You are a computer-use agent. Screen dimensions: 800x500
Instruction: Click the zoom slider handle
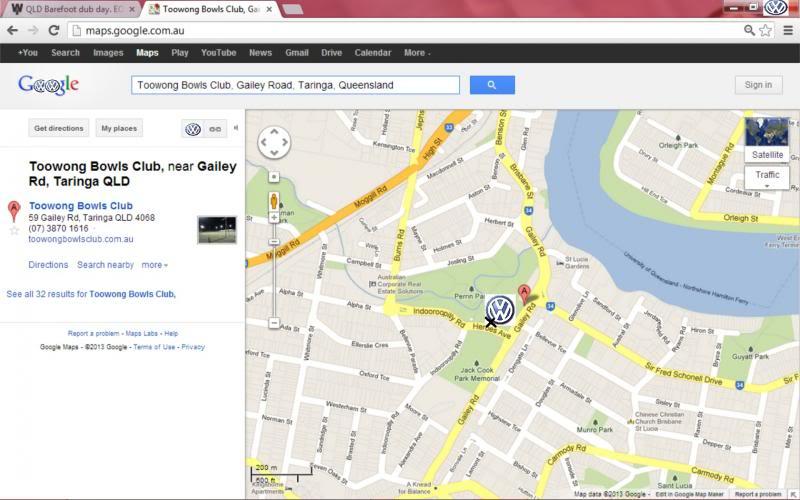click(274, 242)
